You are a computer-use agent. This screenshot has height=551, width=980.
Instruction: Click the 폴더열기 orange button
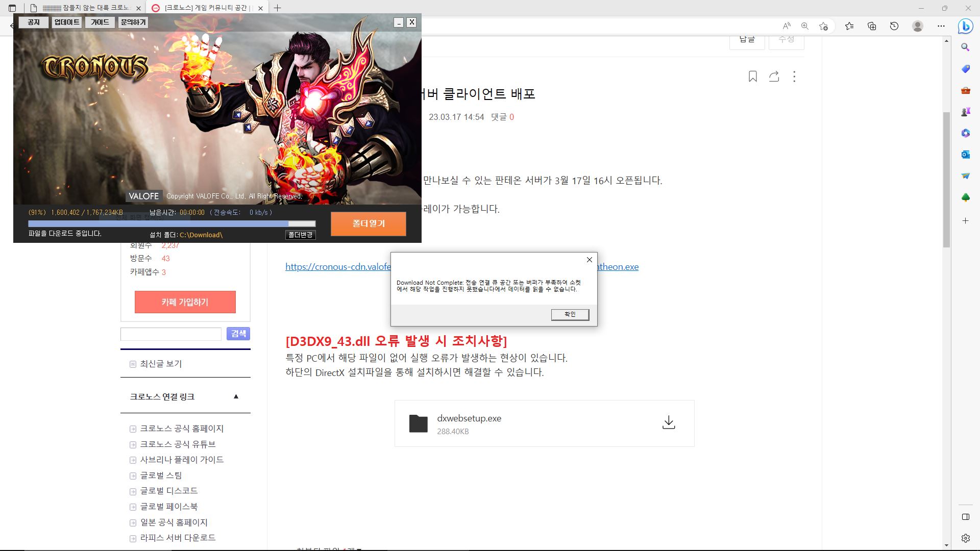click(x=369, y=223)
